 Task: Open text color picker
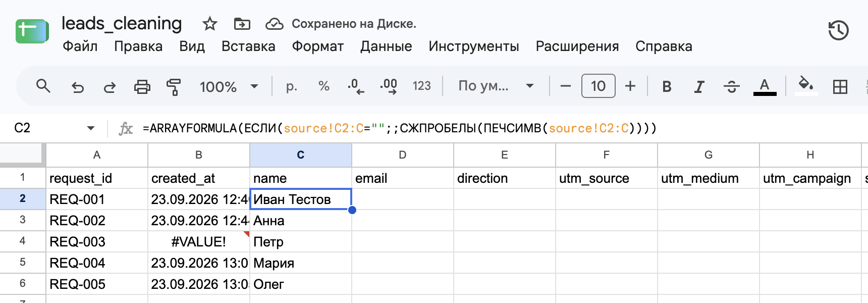click(765, 87)
